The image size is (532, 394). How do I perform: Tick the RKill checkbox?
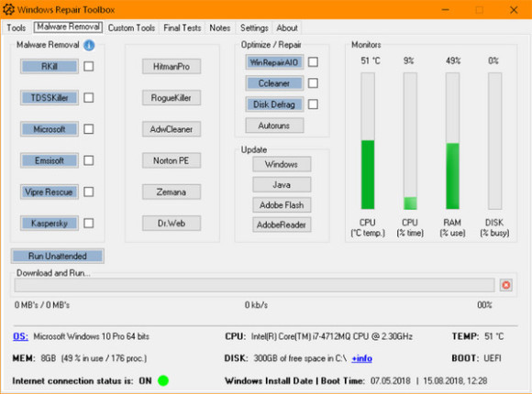[89, 67]
